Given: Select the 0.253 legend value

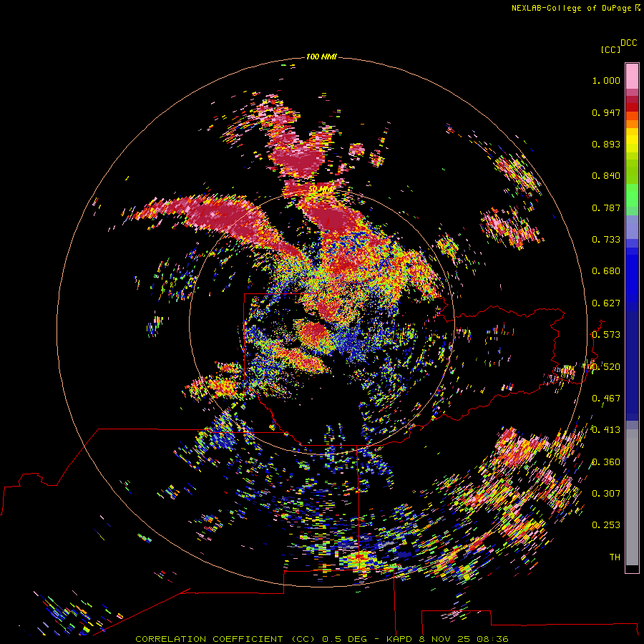Looking at the screenshot, I should click(x=606, y=525).
